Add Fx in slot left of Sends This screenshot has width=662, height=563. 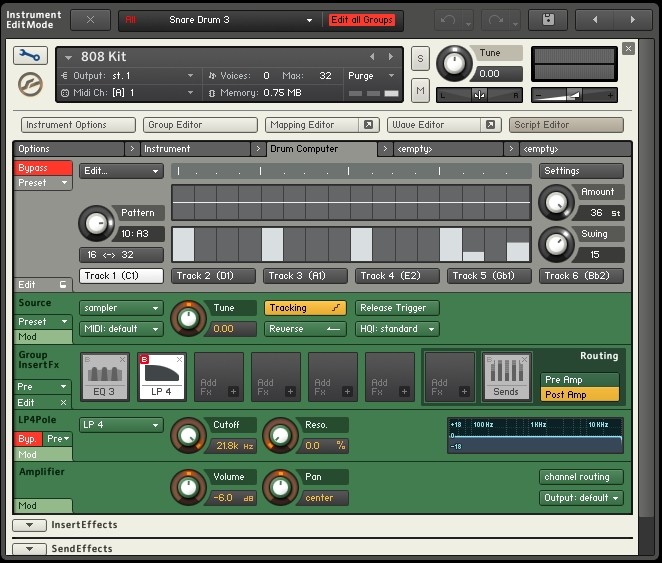click(450, 377)
